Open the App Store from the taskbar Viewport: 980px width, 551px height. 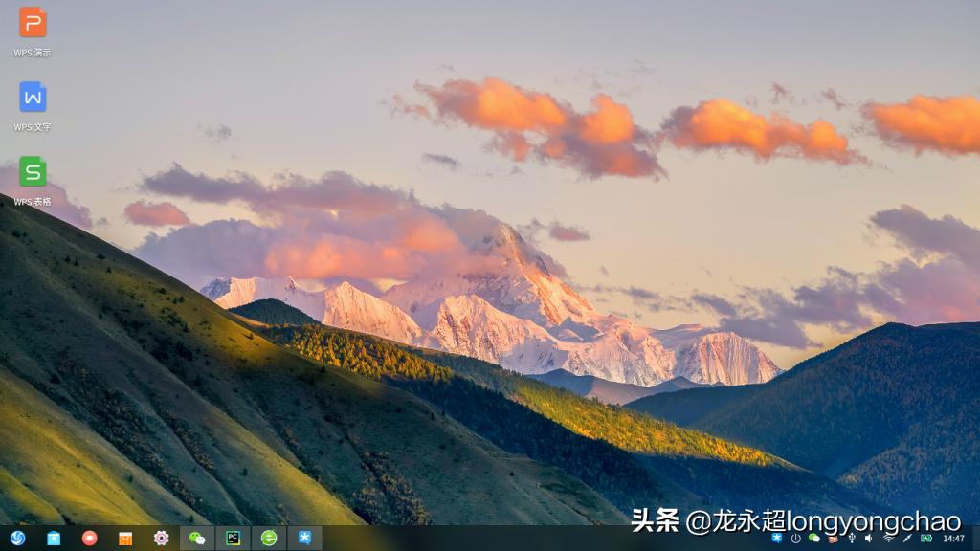[x=124, y=538]
